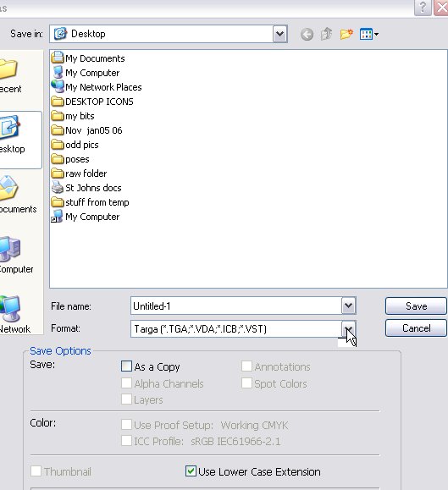Select My Documents icon in file list
This screenshot has height=490, width=448.
[58, 58]
